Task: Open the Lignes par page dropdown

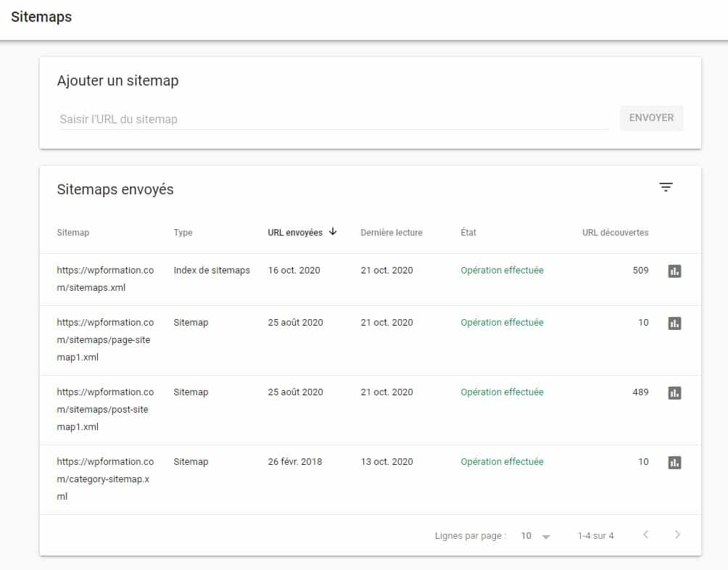Action: [x=533, y=535]
